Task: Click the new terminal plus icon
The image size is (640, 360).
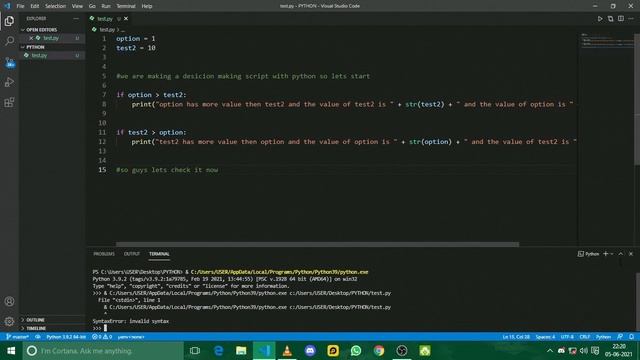Action: point(606,254)
